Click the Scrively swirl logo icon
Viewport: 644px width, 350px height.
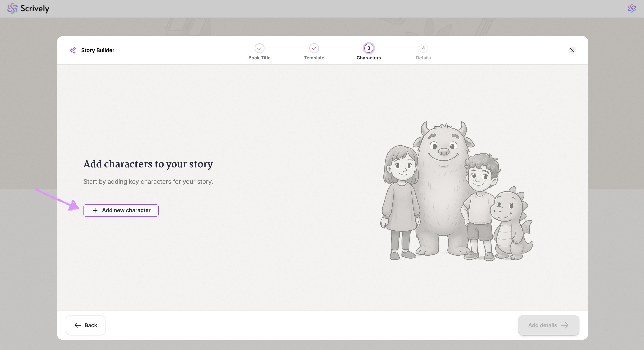point(12,9)
